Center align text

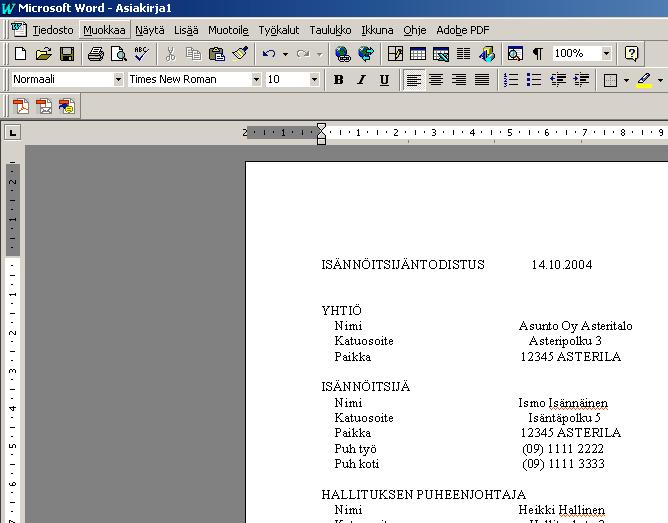(436, 80)
